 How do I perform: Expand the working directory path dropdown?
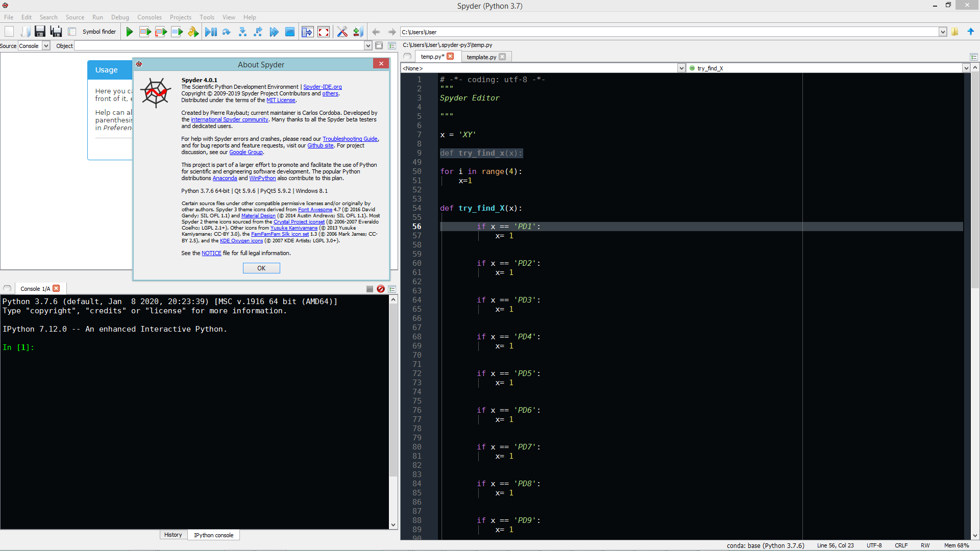coord(942,32)
